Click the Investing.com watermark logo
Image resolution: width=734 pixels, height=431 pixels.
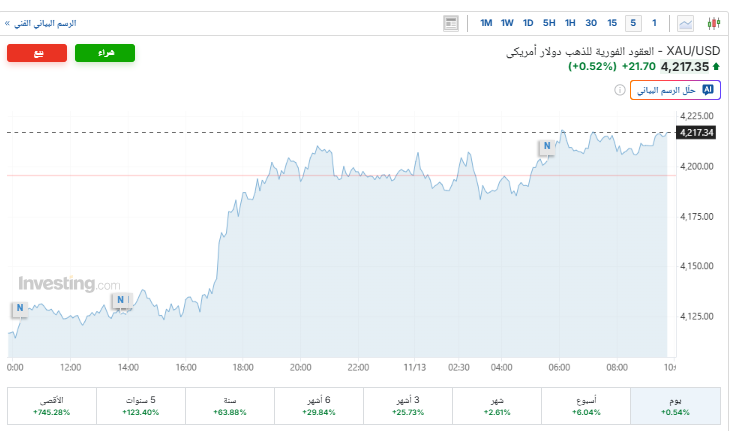tap(69, 284)
